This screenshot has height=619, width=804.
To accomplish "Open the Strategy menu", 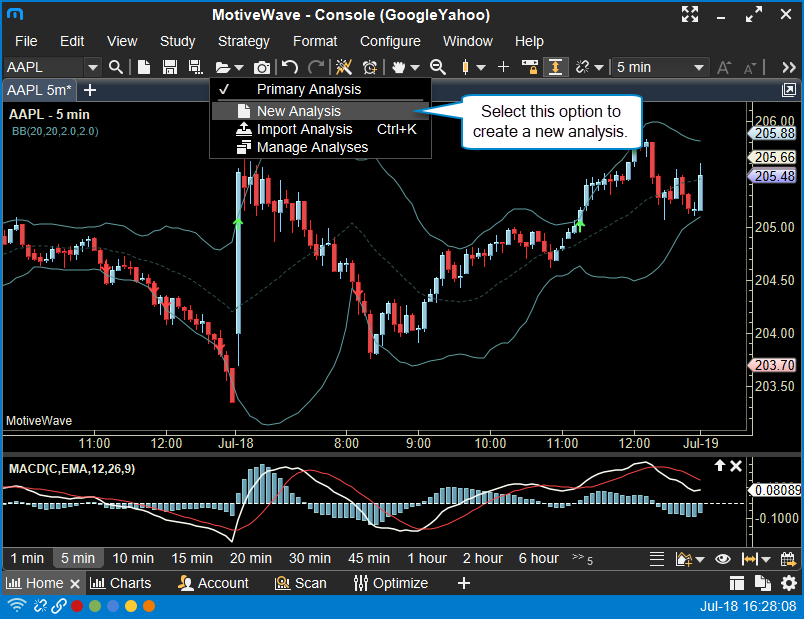I will 243,41.
